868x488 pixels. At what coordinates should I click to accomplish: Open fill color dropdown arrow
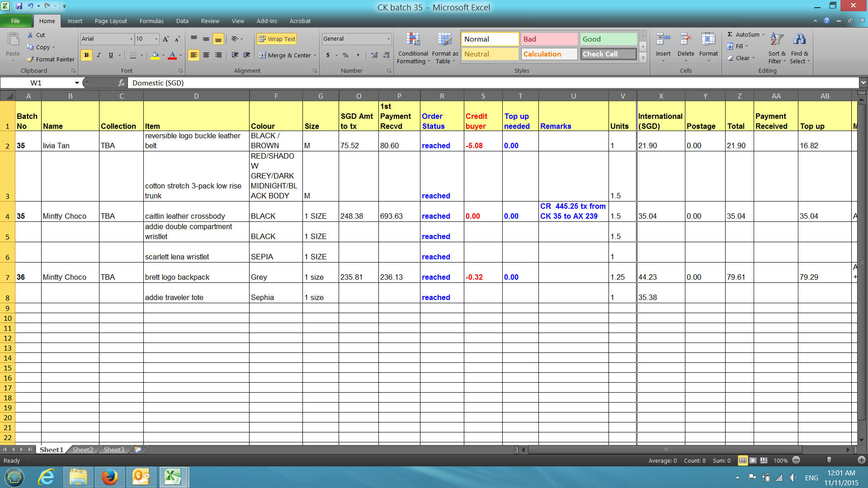pyautogui.click(x=163, y=55)
